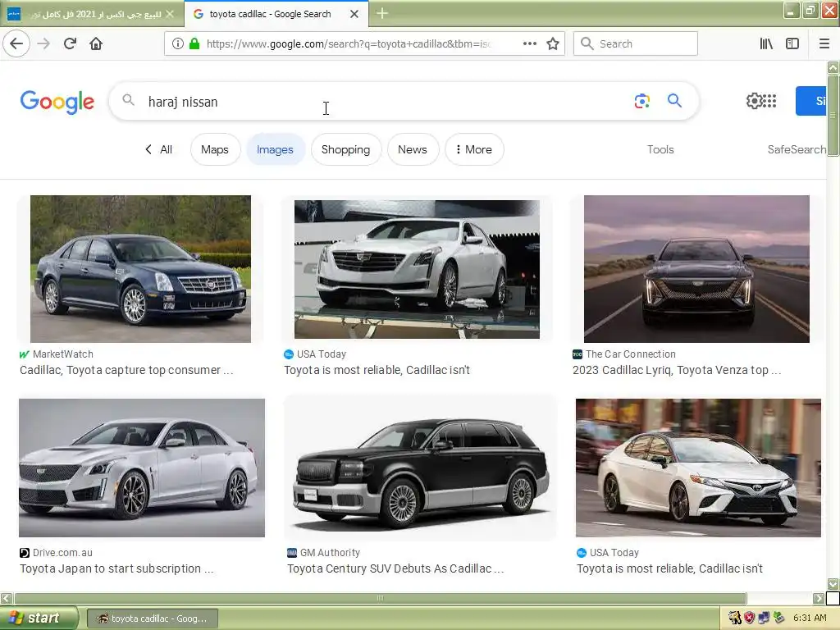
Task: Click the Firefox Search box
Action: [636, 44]
